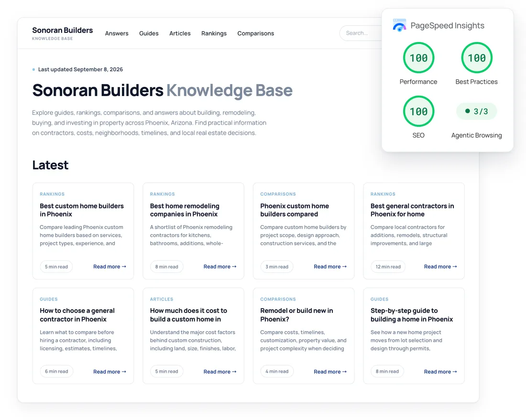The image size is (526, 420).
Task: Open the Sonoran Builders logo home link
Action: click(x=62, y=33)
